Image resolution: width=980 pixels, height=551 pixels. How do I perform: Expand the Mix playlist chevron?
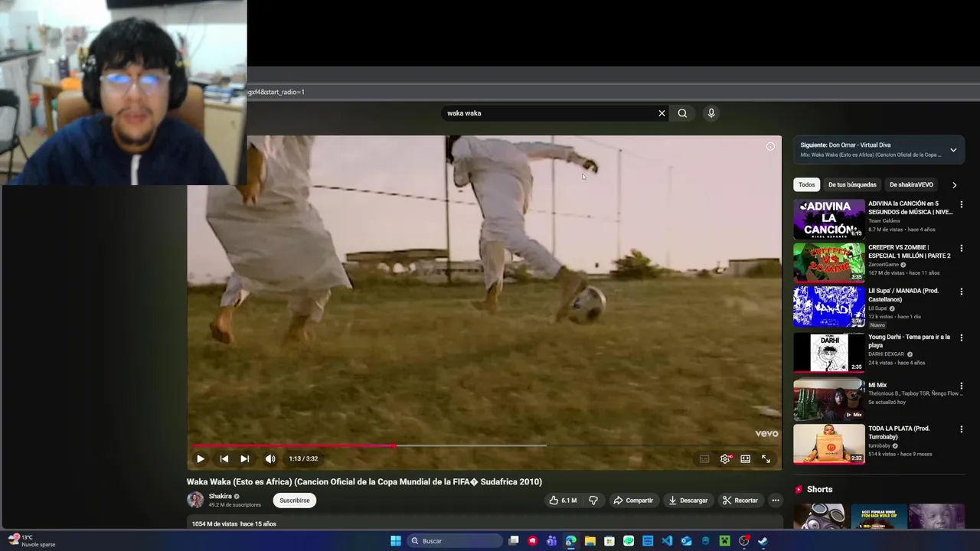953,150
